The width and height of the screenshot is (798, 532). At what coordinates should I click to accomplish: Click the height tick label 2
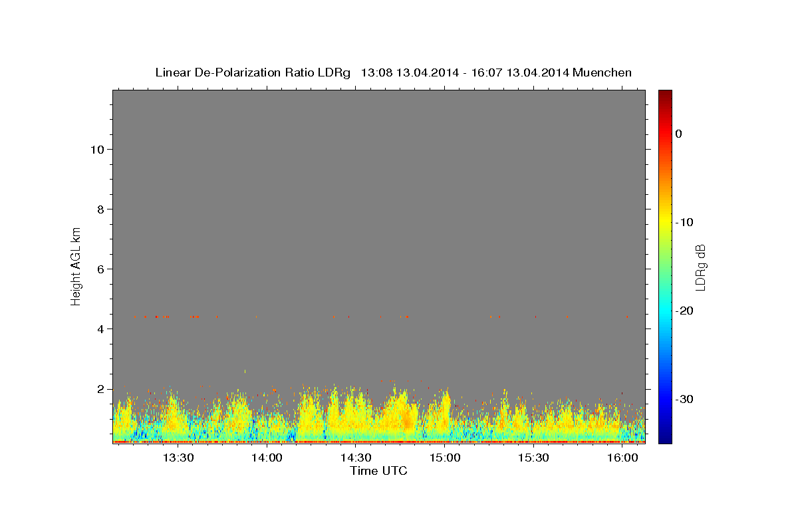coord(101,389)
